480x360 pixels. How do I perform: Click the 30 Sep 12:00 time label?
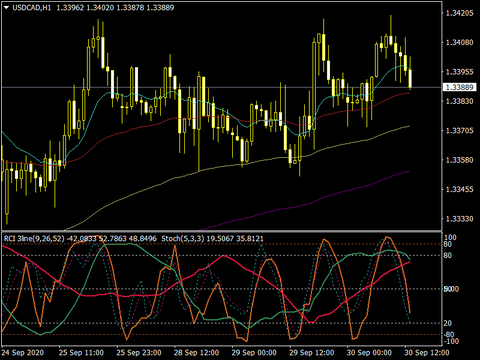point(427,353)
